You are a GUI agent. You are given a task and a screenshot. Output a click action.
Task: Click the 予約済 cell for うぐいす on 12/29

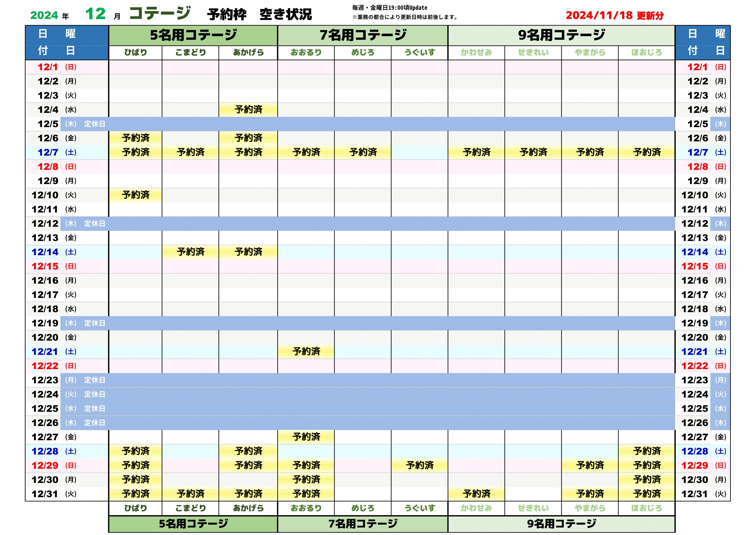click(420, 465)
